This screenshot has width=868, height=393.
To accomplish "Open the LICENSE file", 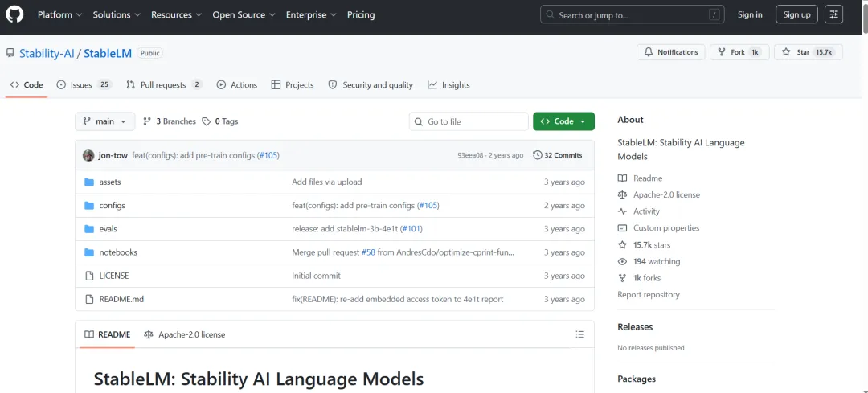I will (113, 276).
